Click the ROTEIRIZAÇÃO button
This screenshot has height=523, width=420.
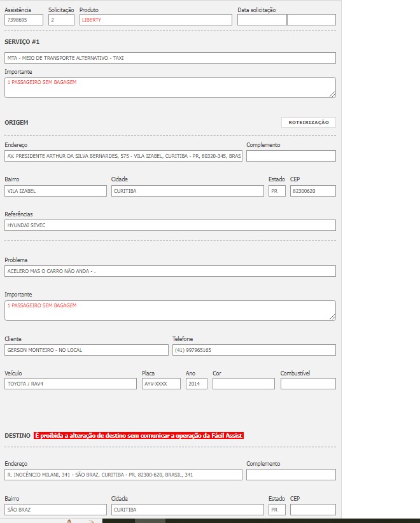coord(309,122)
